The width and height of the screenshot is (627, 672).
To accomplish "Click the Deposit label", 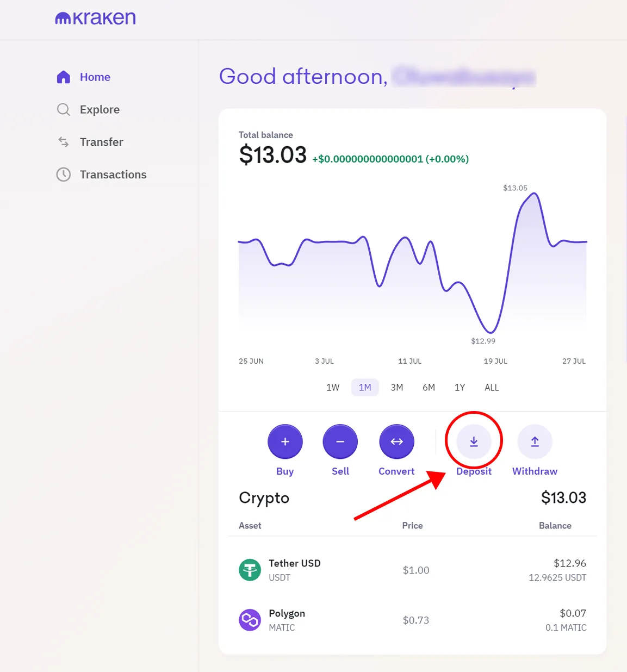I will 473,471.
